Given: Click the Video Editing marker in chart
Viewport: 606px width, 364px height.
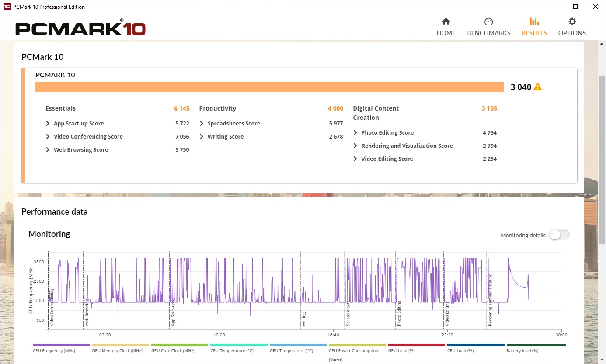Looking at the screenshot, I should click(447, 314).
